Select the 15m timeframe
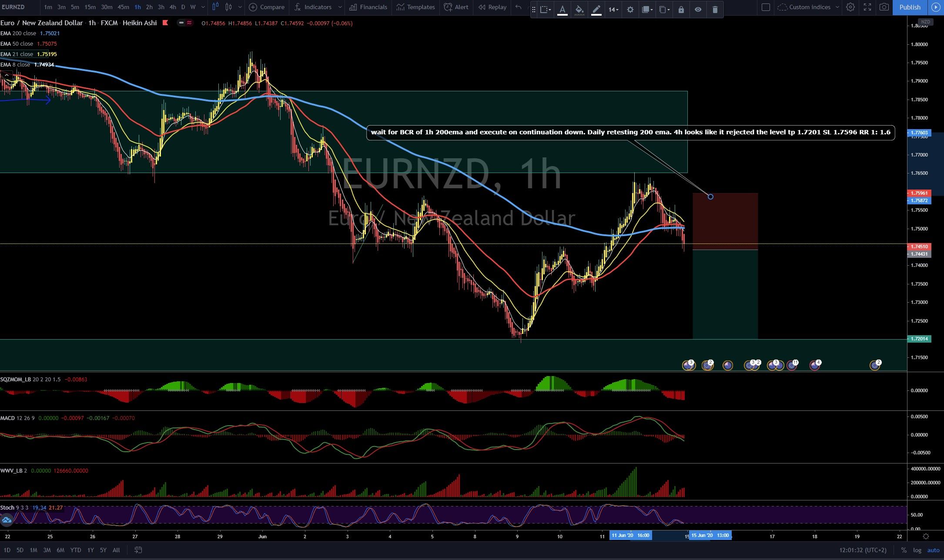This screenshot has height=560, width=944. (x=90, y=7)
